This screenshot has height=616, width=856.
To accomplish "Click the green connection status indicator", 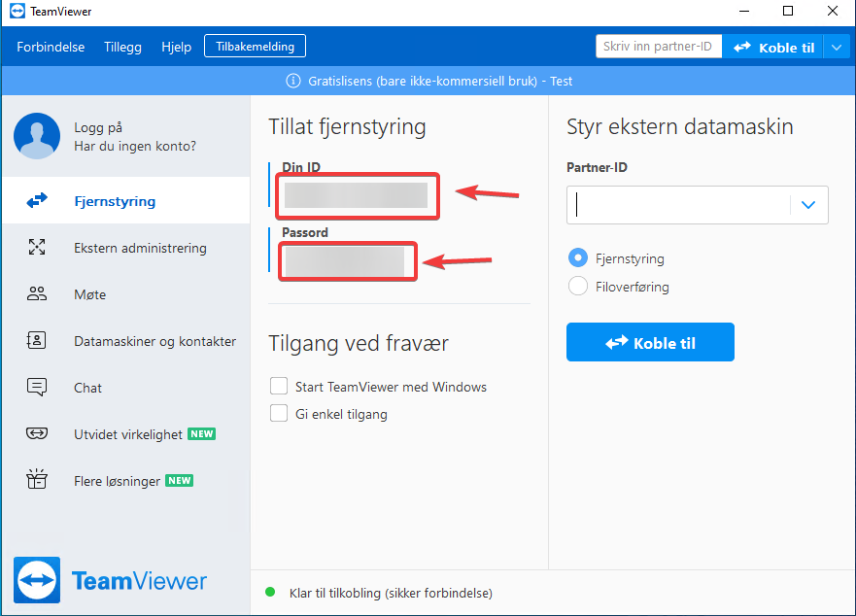I will (270, 592).
